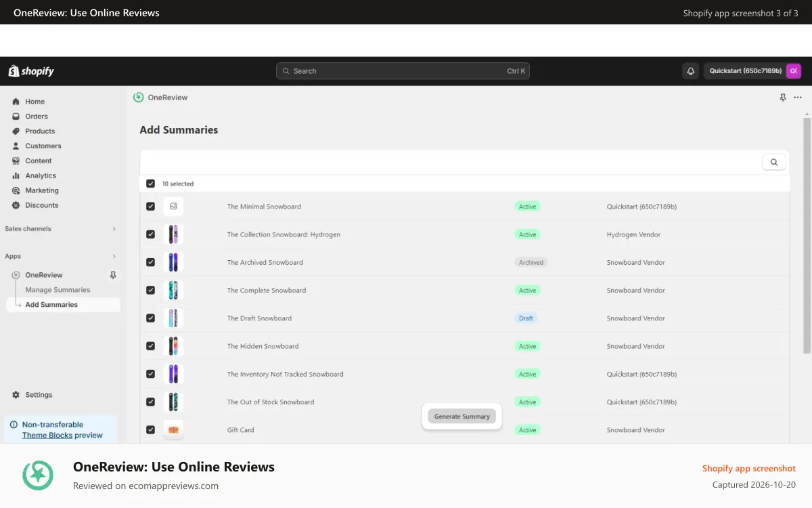812x508 pixels.
Task: Go to Orders in sidebar
Action: point(37,117)
